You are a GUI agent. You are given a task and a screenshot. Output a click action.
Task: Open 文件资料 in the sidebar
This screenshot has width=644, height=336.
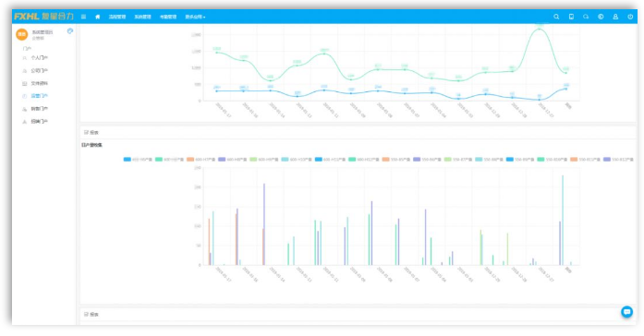pyautogui.click(x=39, y=84)
